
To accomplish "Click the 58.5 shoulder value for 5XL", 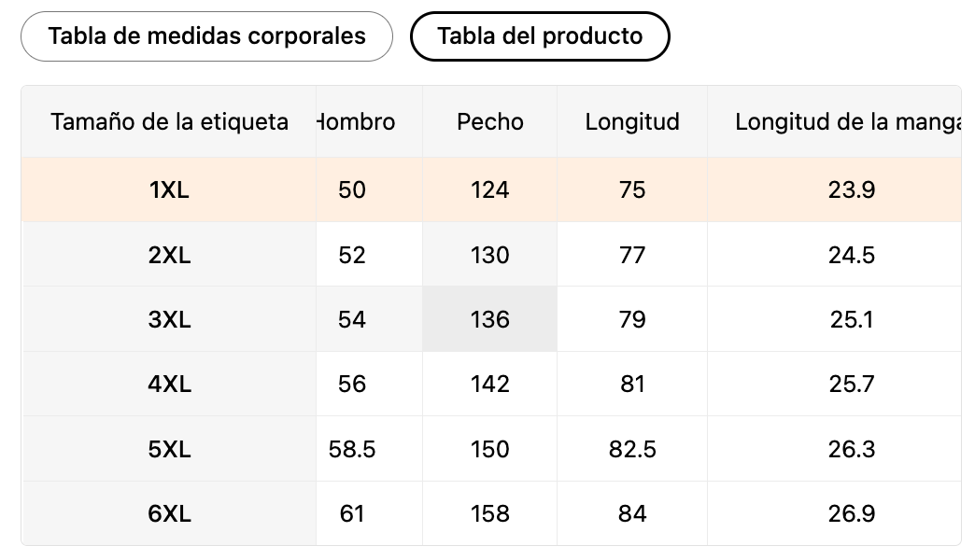I will 352,449.
